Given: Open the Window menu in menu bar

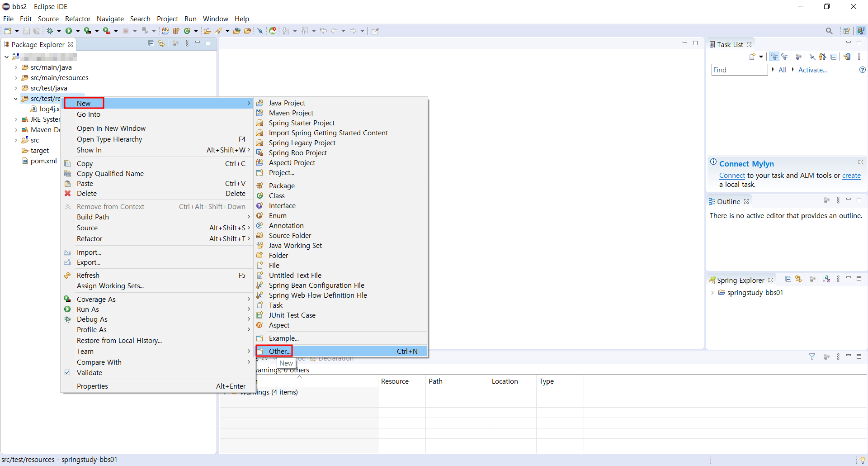Looking at the screenshot, I should [x=215, y=19].
